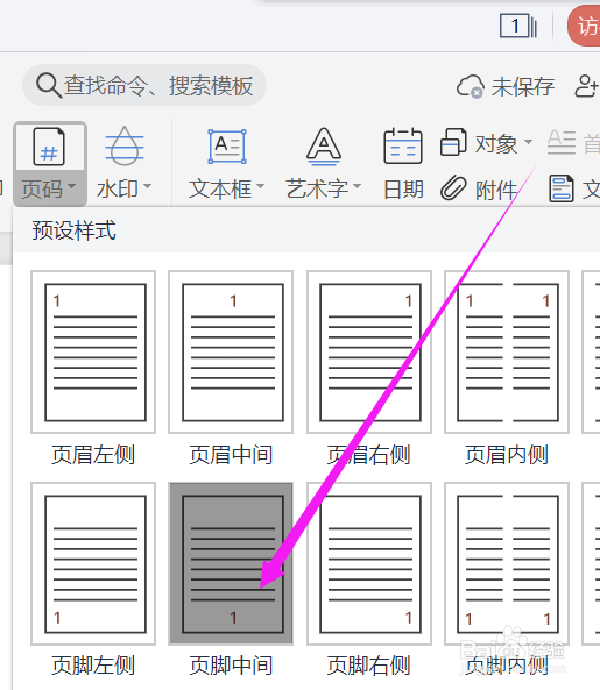The height and width of the screenshot is (690, 600).
Task: Click the add collaborator person icon
Action: 587,86
